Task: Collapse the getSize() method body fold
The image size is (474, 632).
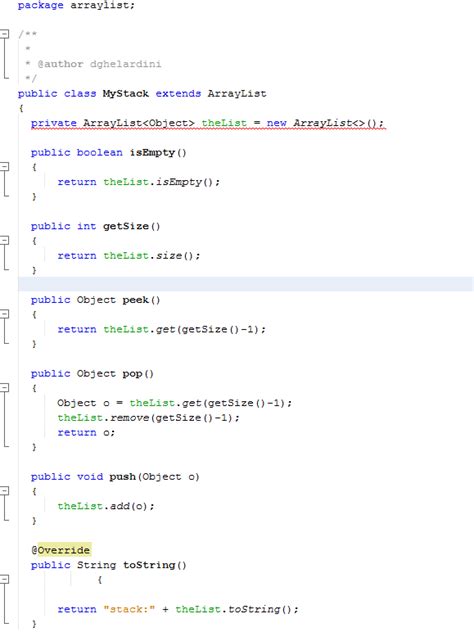Action: pos(4,240)
